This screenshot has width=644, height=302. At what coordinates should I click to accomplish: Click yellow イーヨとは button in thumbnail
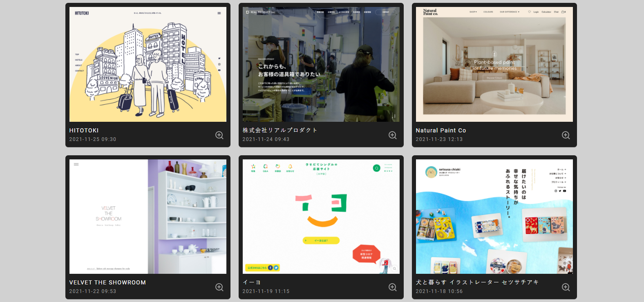tap(321, 240)
